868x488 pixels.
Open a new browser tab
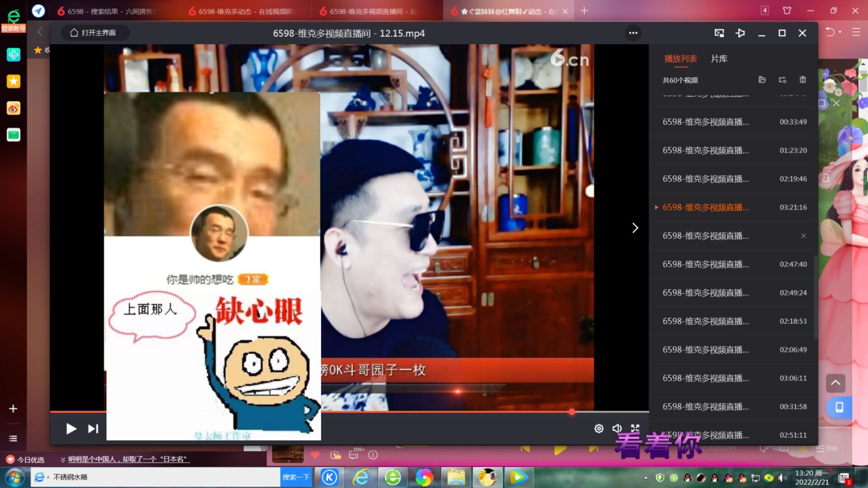click(584, 10)
